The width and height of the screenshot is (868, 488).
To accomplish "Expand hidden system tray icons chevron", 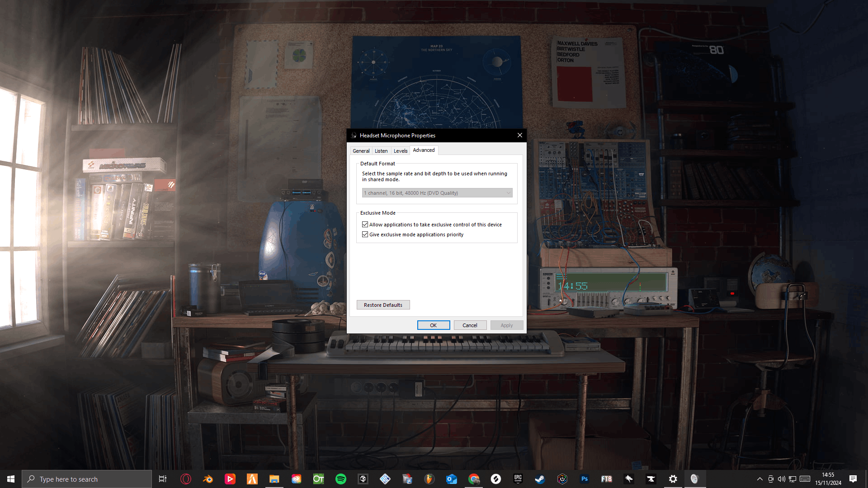I will coord(760,479).
